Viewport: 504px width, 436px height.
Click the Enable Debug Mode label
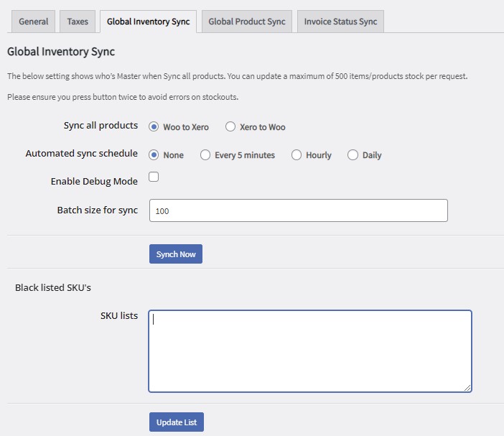tap(94, 181)
